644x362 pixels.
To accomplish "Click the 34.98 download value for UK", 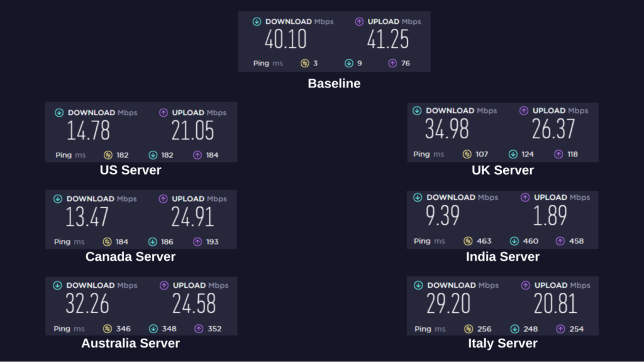I will pyautogui.click(x=447, y=130).
